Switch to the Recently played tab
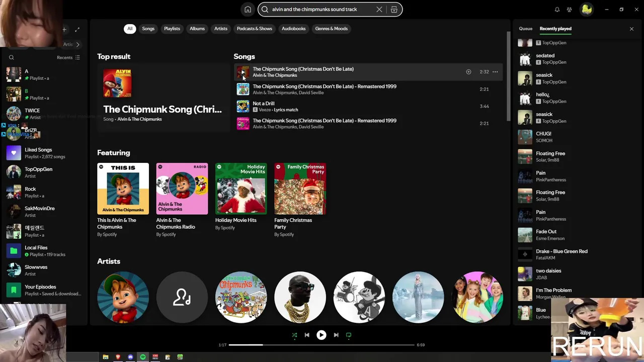 click(555, 29)
